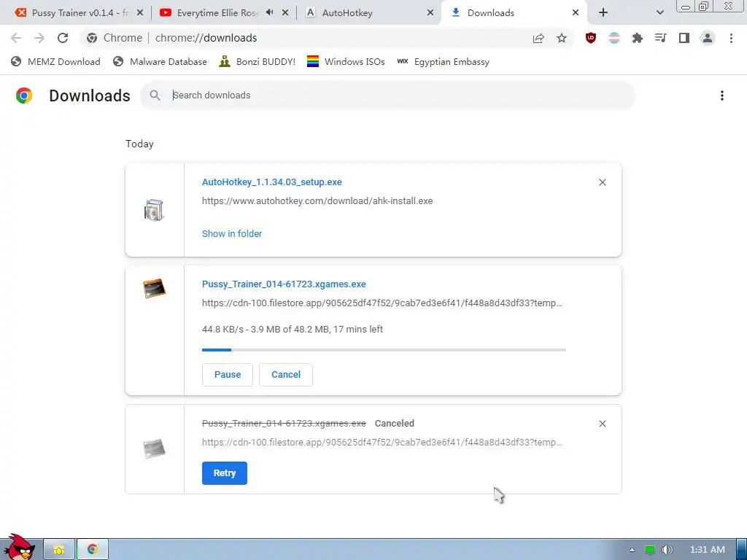747x560 pixels.
Task: Pause the current download
Action: tap(228, 375)
